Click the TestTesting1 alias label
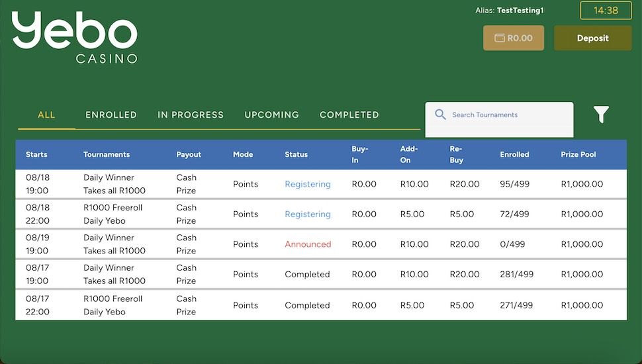 coord(520,11)
